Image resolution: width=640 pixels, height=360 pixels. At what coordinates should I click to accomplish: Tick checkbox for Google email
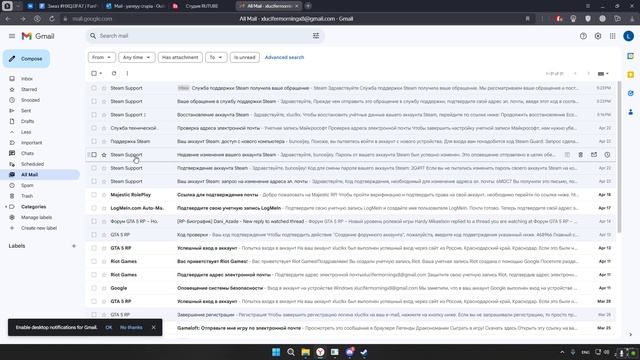coord(94,288)
